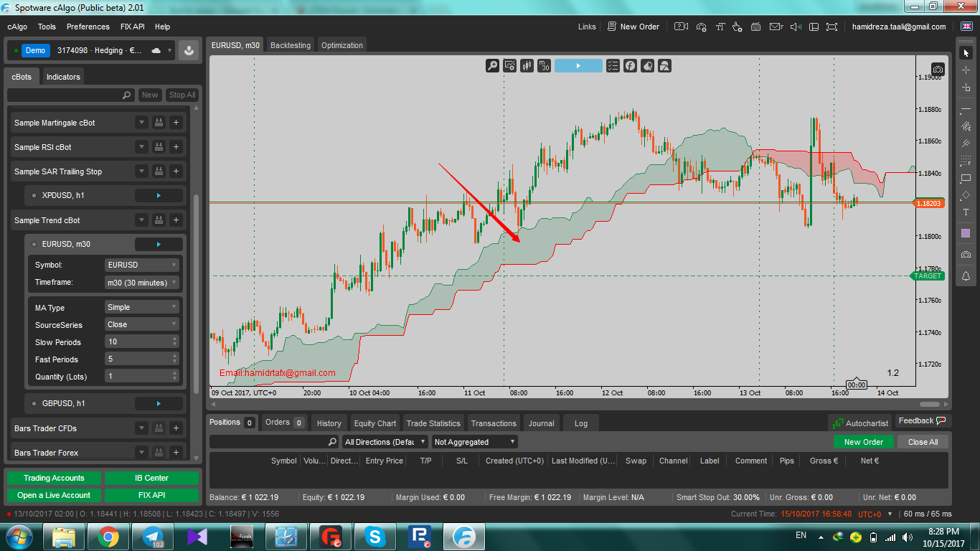
Task: Start the GBPUSD, h1 instance
Action: 159,403
